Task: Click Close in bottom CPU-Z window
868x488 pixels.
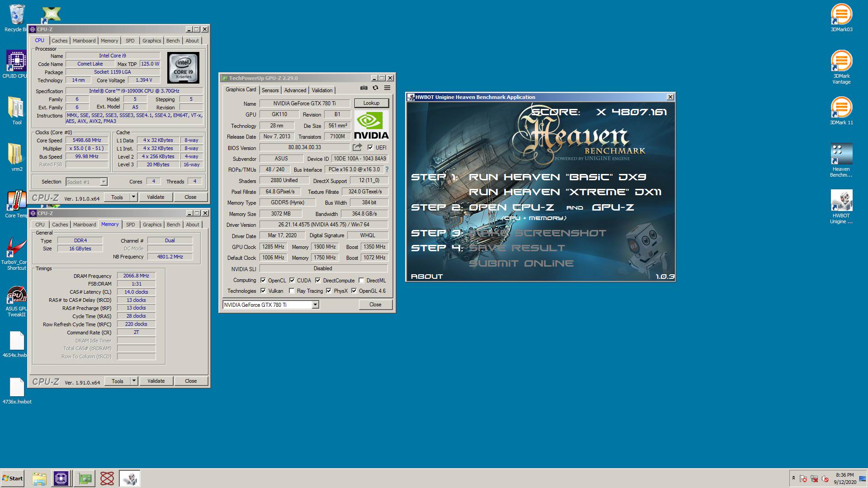Action: click(x=191, y=381)
